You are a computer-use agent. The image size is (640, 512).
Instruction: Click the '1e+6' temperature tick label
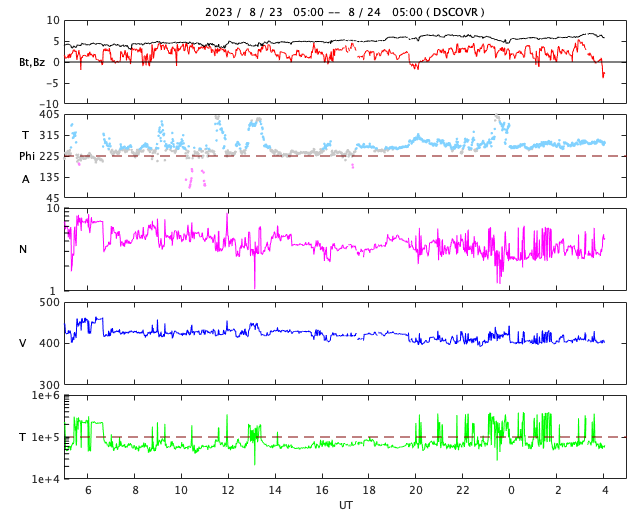pyautogui.click(x=46, y=396)
